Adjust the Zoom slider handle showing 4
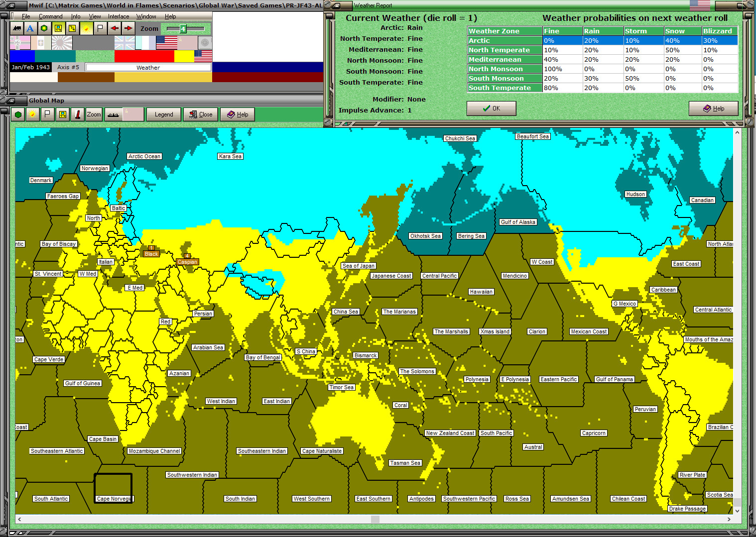This screenshot has width=756, height=537. coord(183,29)
